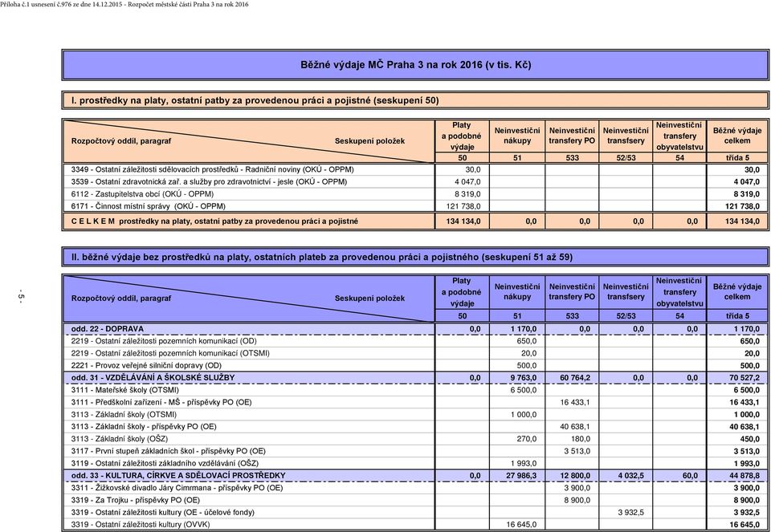Viewport: 771px width, 532px height.
Task: Click value 180,0 in the OŠZ row
Action: click(x=581, y=439)
